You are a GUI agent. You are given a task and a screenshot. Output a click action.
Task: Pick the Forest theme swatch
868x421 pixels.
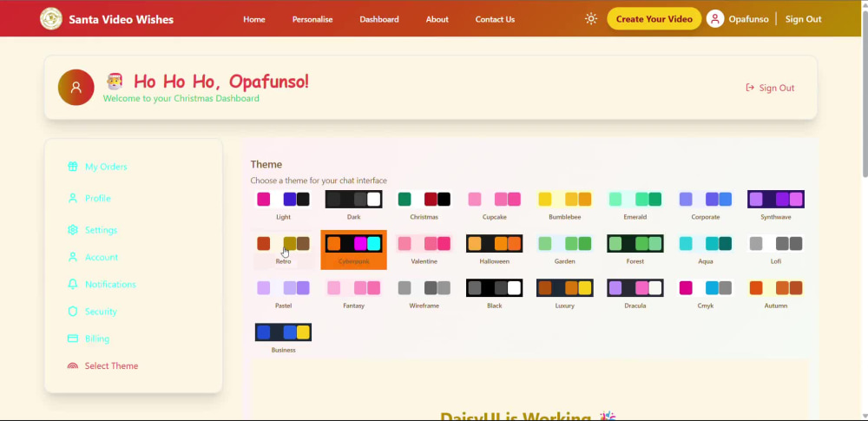[635, 244]
